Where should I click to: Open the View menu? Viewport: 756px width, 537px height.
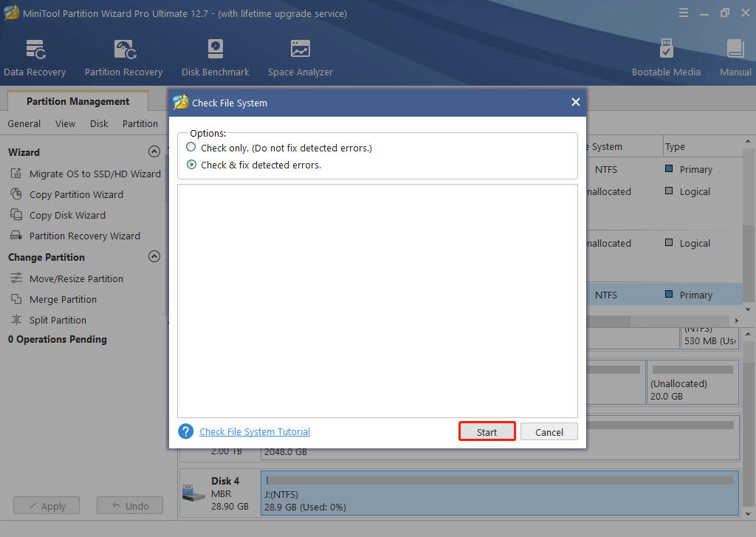point(65,123)
